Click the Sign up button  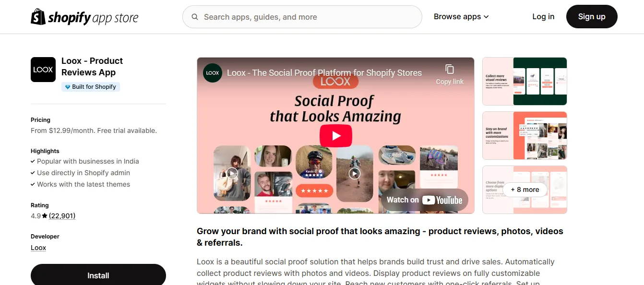coord(592,17)
